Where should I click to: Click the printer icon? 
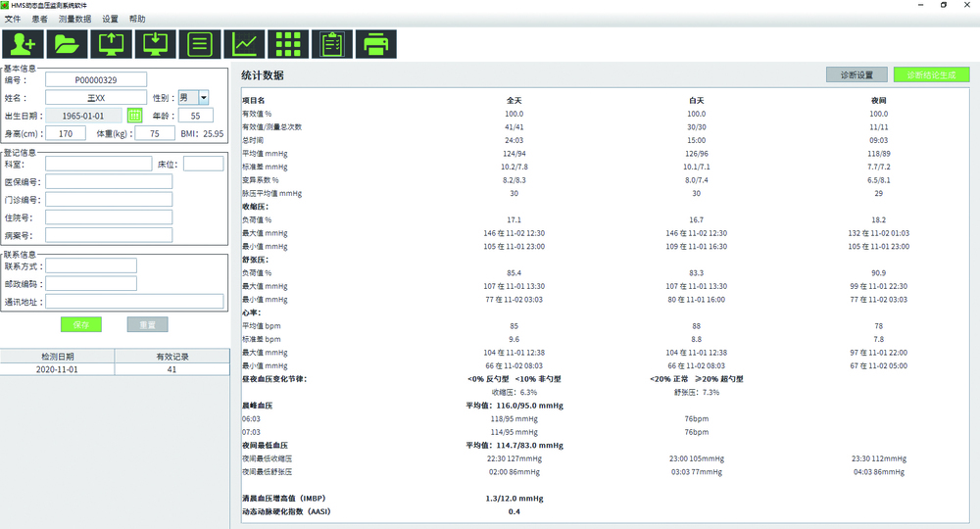375,44
